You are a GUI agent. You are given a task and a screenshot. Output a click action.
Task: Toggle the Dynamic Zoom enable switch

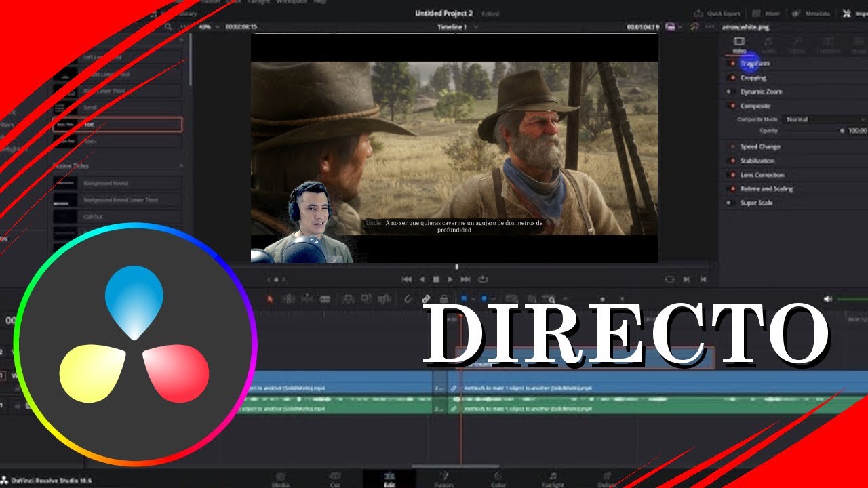729,91
